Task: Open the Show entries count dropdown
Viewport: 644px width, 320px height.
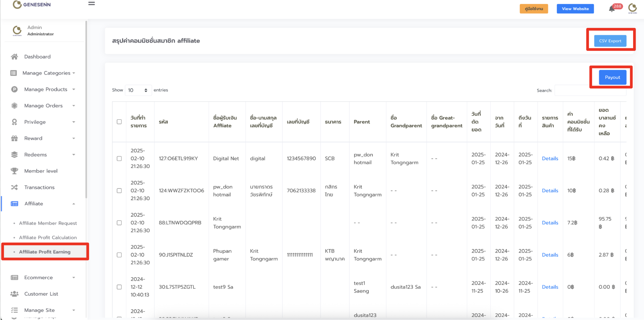Action: (x=138, y=90)
